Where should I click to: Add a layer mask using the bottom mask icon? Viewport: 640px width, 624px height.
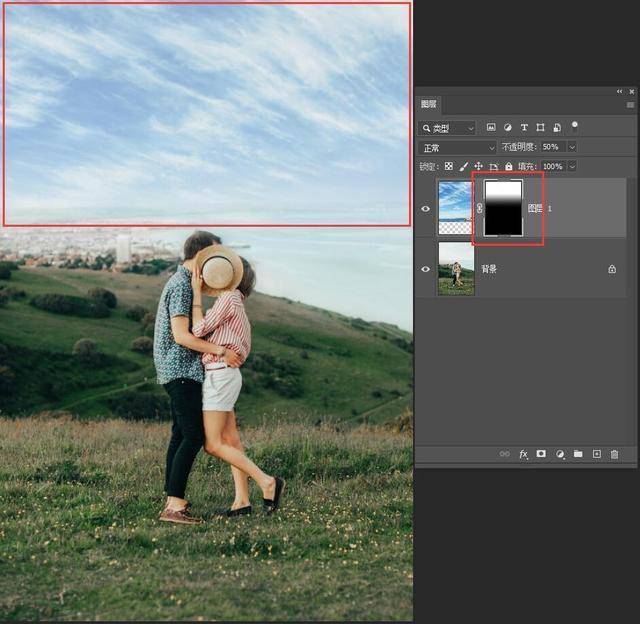[x=541, y=454]
